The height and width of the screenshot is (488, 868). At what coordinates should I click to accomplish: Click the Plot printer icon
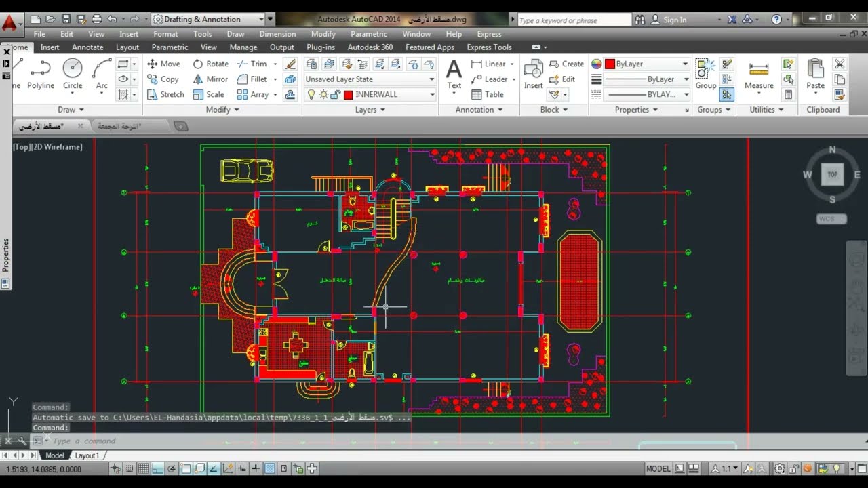click(x=96, y=19)
